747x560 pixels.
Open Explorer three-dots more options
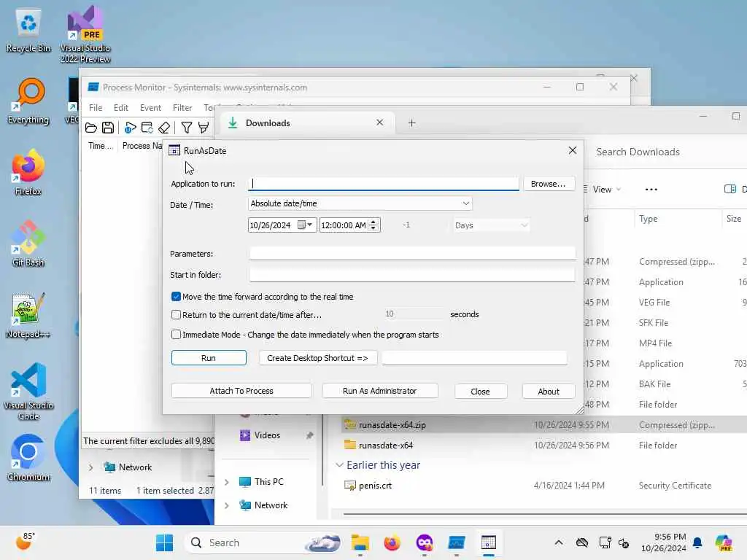(x=651, y=189)
